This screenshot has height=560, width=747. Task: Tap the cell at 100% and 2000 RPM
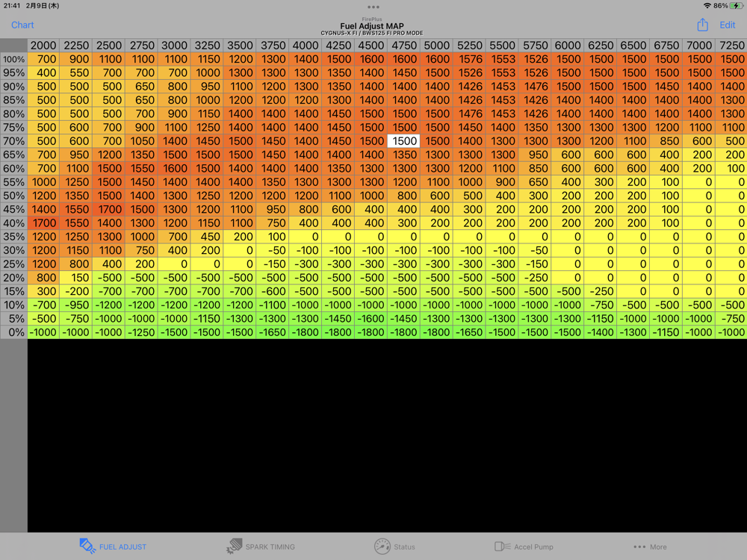(44, 59)
